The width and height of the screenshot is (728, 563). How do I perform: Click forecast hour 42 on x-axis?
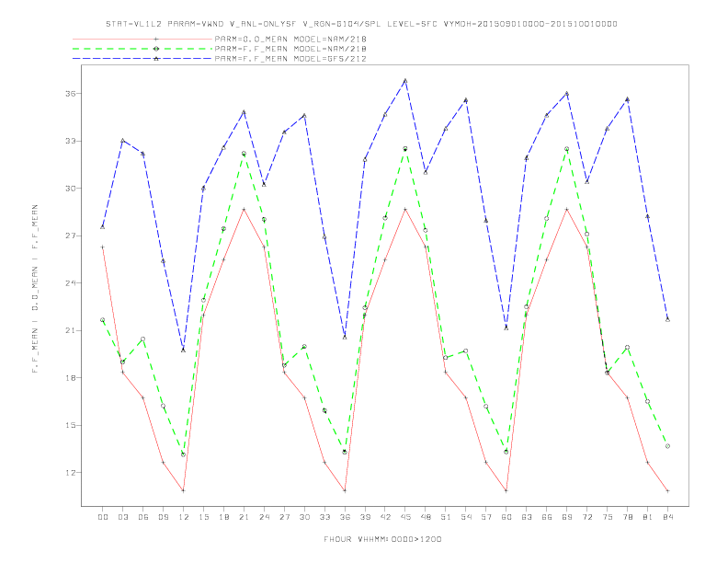tap(385, 517)
